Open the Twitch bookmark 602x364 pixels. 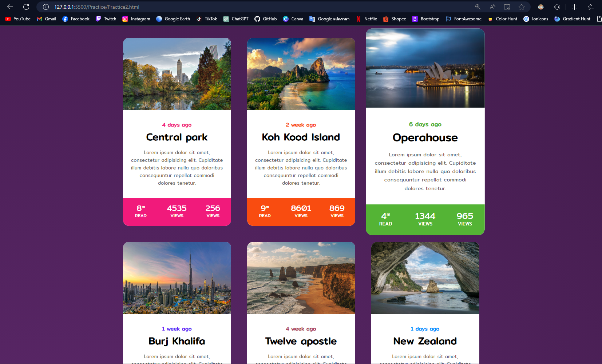click(106, 19)
